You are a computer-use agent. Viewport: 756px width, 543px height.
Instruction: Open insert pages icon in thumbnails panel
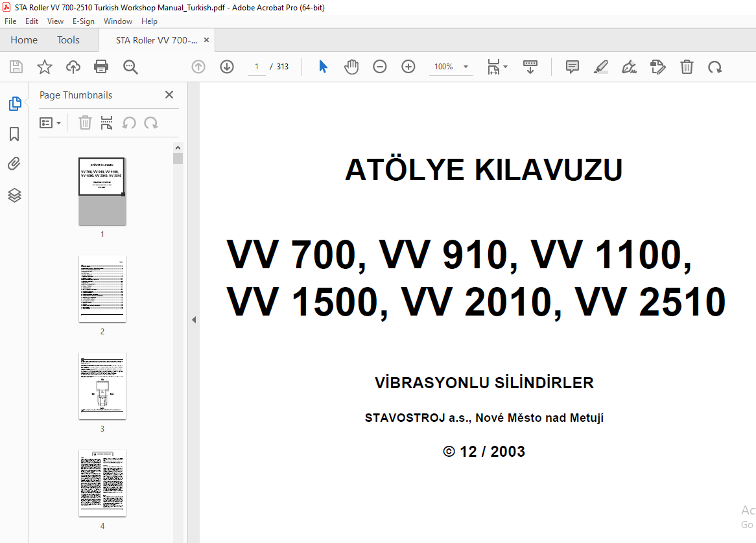click(x=106, y=123)
